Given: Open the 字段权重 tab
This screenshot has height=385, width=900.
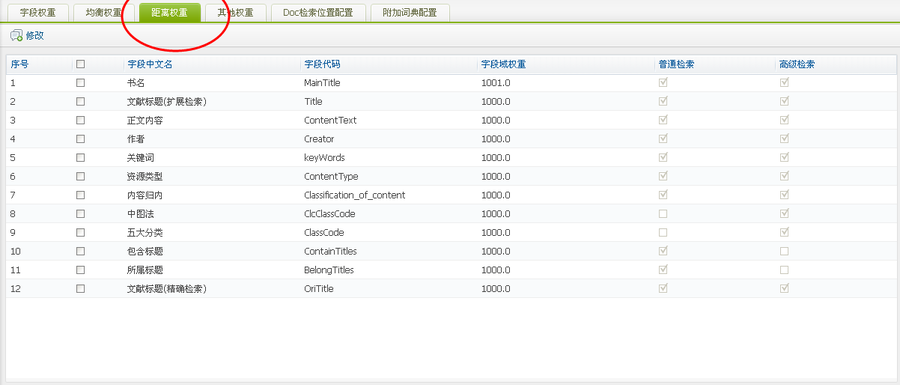Looking at the screenshot, I should (x=37, y=13).
